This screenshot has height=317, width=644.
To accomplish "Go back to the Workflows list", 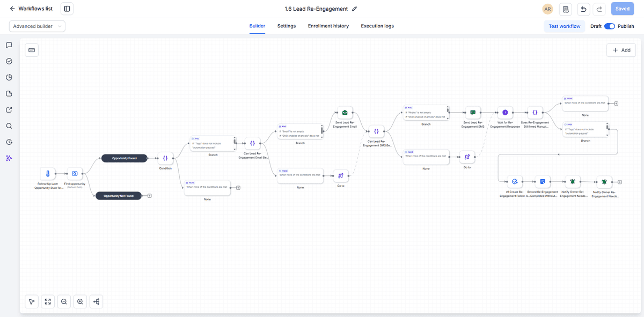I will 31,9.
